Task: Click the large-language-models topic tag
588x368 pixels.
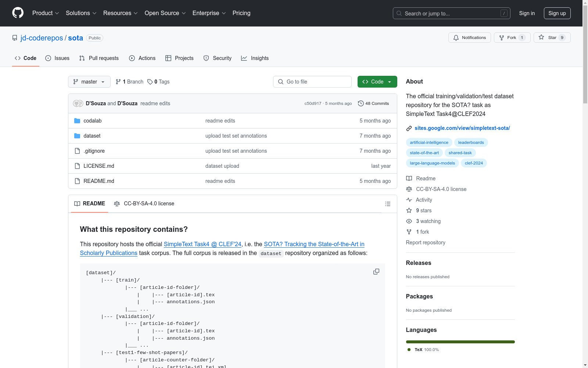Action: click(432, 163)
